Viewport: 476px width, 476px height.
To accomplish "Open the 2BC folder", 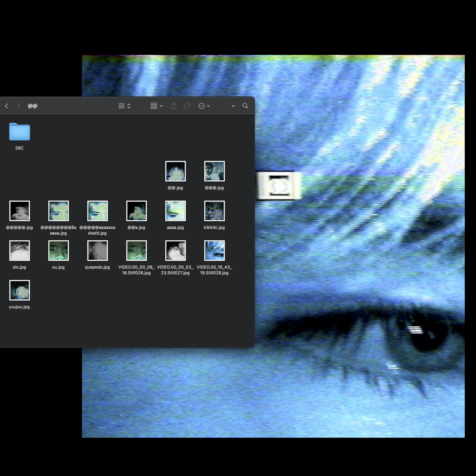I will 20,132.
